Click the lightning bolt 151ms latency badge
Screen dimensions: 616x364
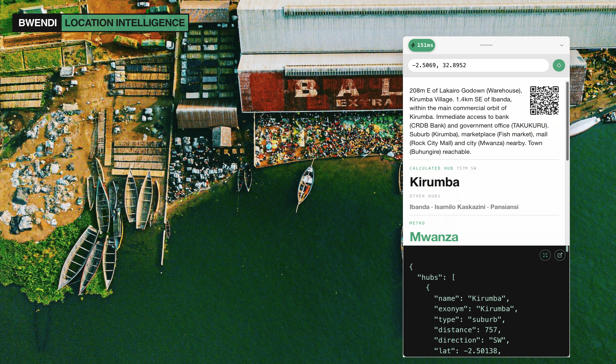422,45
